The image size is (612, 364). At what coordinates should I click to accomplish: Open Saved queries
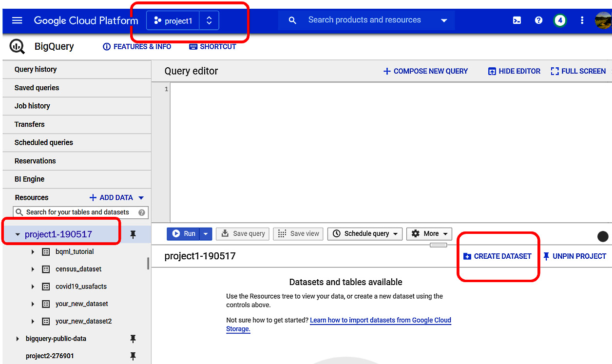click(x=77, y=88)
